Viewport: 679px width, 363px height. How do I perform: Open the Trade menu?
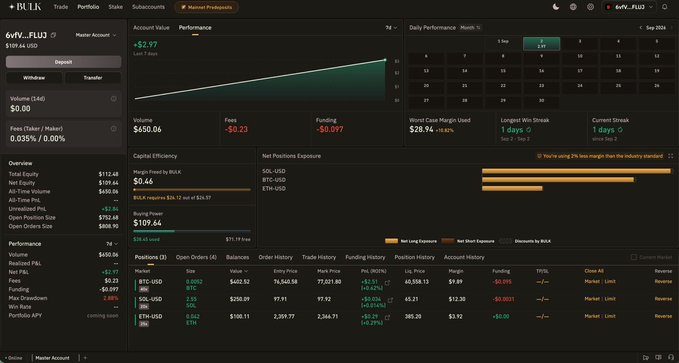pyautogui.click(x=61, y=7)
